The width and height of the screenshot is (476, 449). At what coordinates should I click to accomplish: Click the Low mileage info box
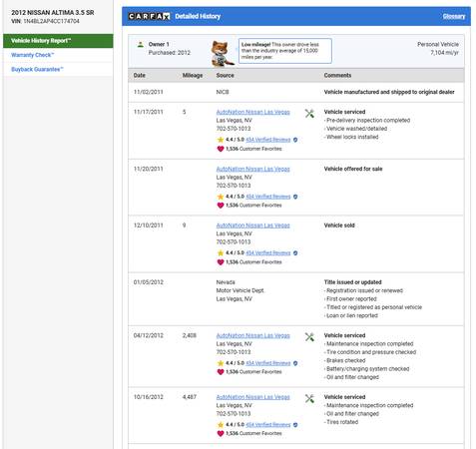click(285, 51)
